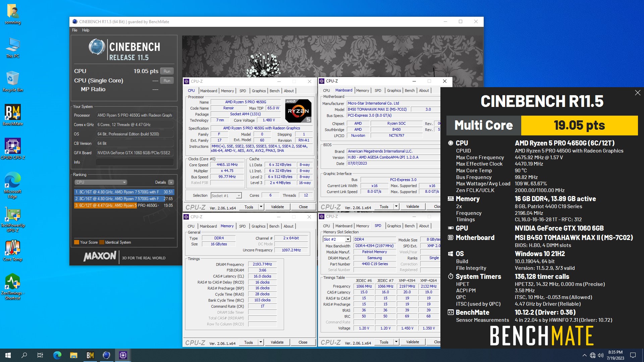Open This PC desktop icon
This screenshot has width=644, height=362.
[x=12, y=48]
